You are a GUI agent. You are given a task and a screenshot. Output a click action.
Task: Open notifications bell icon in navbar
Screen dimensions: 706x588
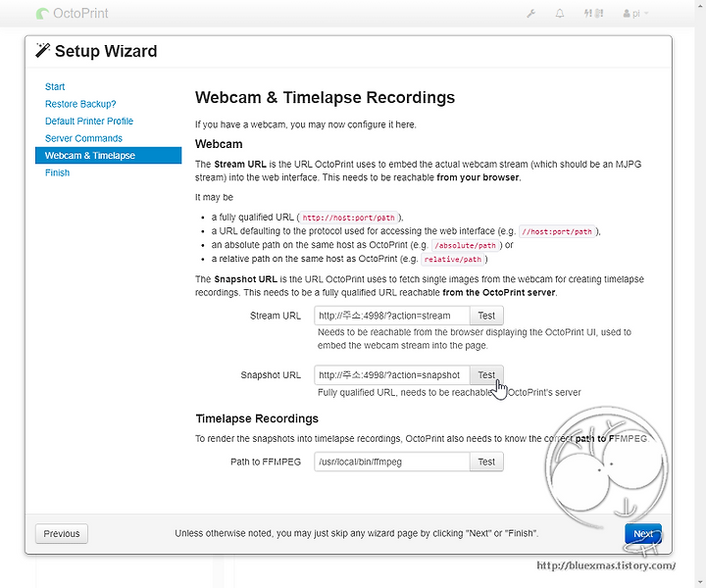560,14
